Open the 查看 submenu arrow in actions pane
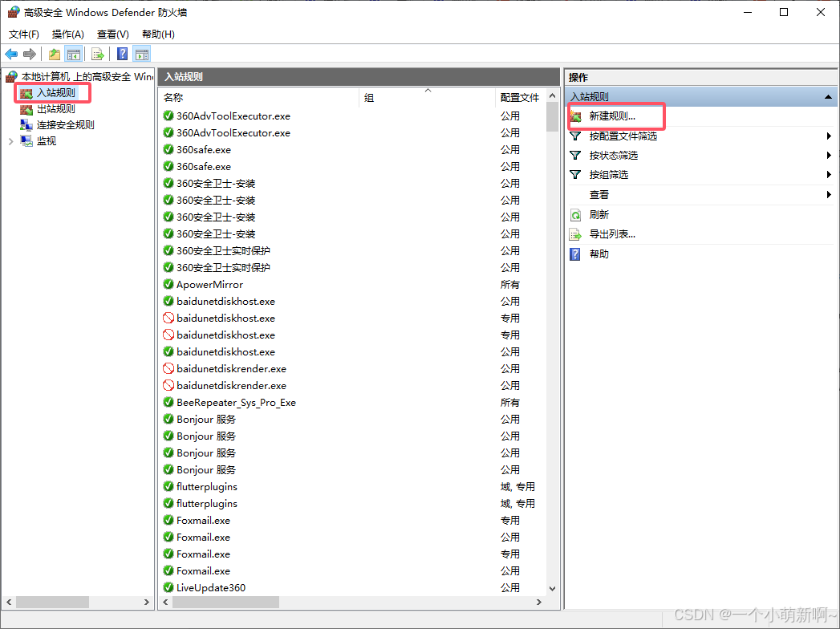The height and width of the screenshot is (629, 840). (x=829, y=194)
